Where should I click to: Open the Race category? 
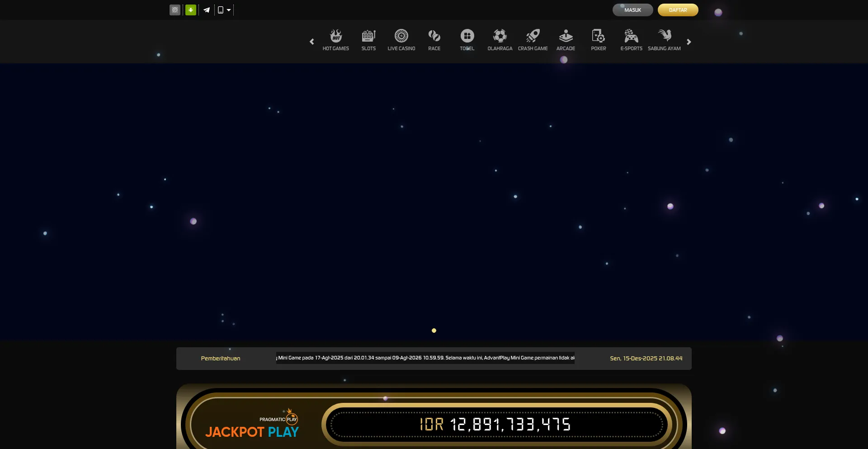434,40
